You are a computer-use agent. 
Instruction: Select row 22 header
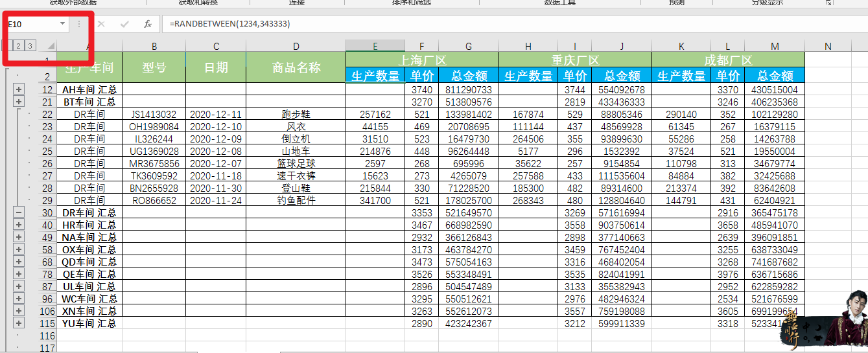coord(48,114)
